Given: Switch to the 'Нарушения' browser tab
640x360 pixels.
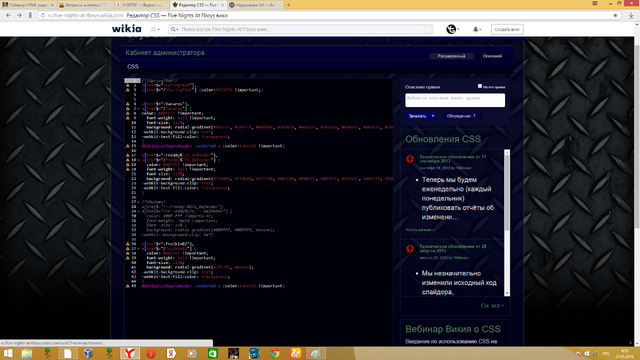Looking at the screenshot, I should pyautogui.click(x=254, y=5).
